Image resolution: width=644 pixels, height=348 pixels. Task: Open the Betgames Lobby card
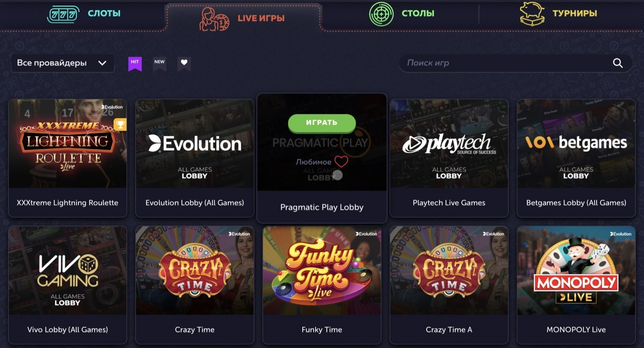tap(576, 158)
